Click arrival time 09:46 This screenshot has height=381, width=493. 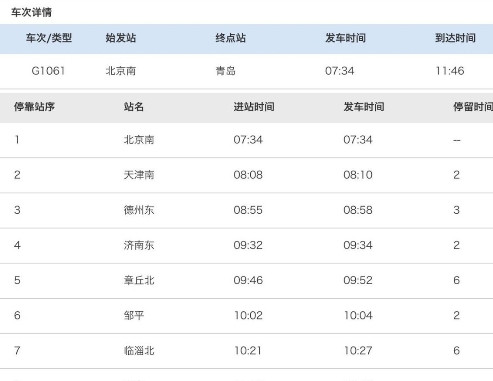[248, 280]
